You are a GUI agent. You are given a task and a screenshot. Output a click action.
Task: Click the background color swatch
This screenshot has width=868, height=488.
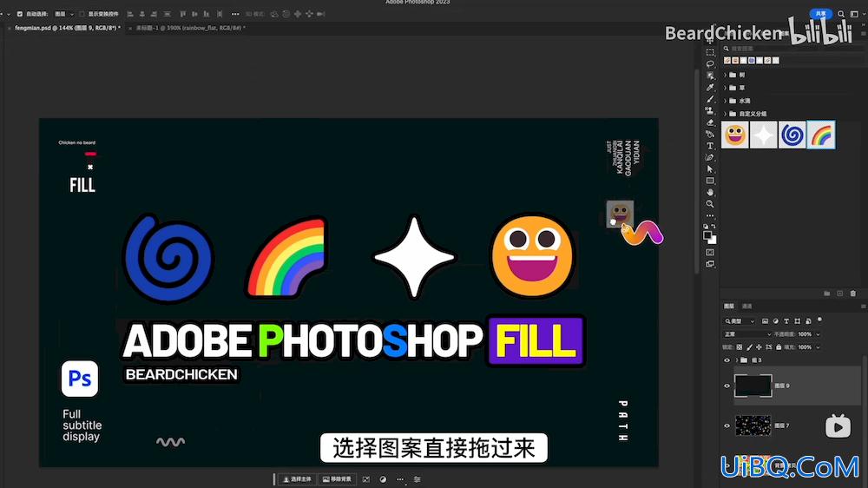click(x=713, y=241)
